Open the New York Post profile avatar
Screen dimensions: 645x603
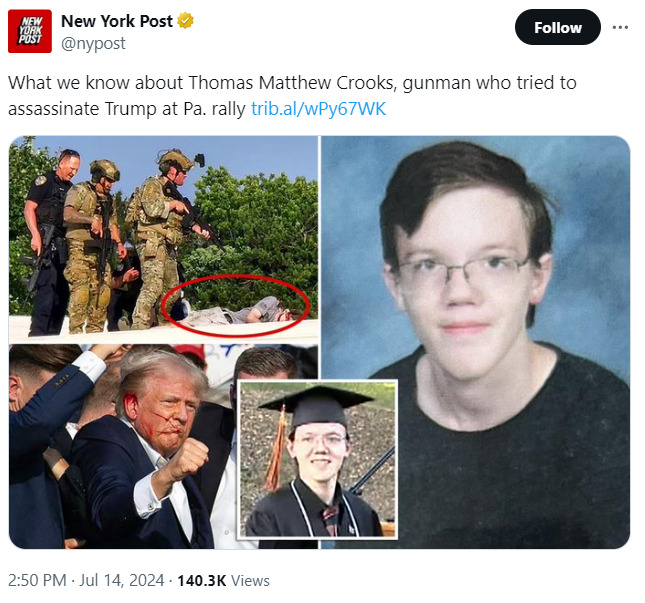click(x=30, y=31)
